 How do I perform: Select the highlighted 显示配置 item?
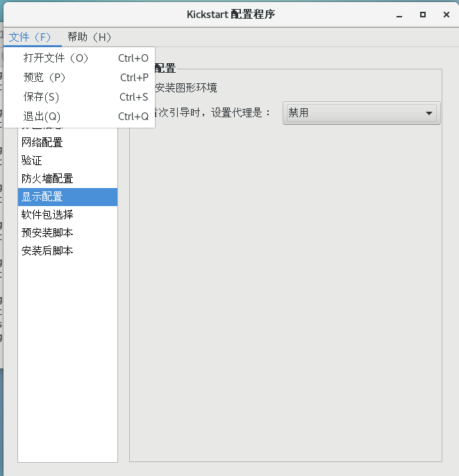click(x=68, y=197)
